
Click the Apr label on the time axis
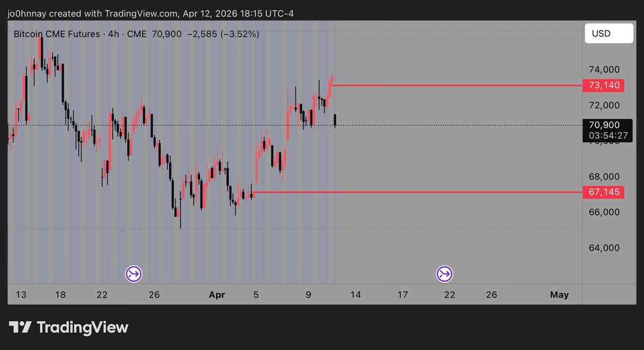(217, 295)
